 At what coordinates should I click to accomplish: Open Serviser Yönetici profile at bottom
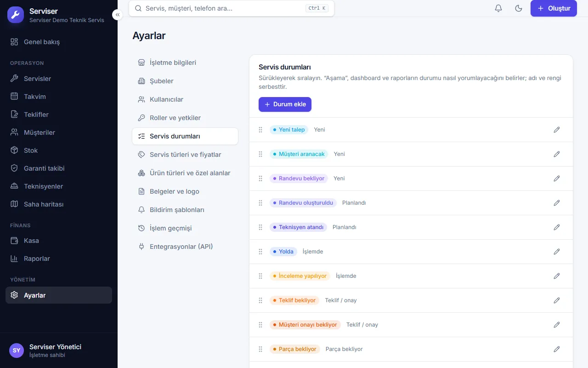pyautogui.click(x=59, y=351)
